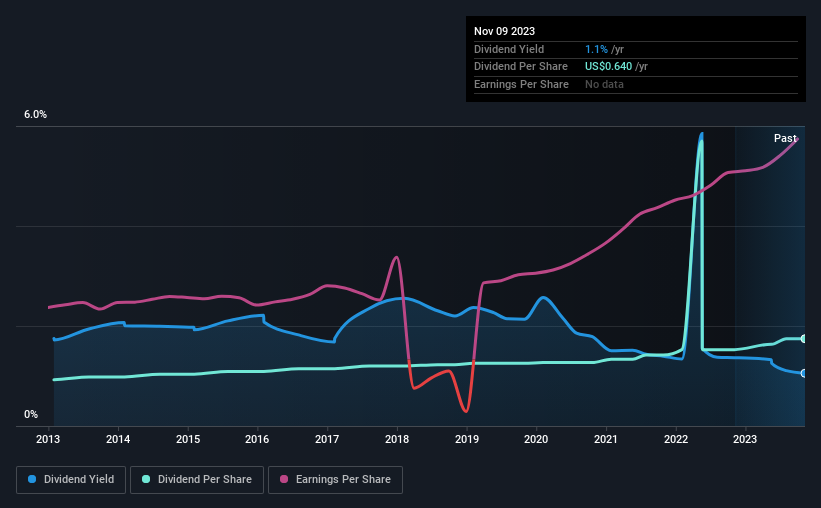Image resolution: width=821 pixels, height=508 pixels.
Task: Click the pink Earnings Per Share legend dot
Action: pos(284,479)
